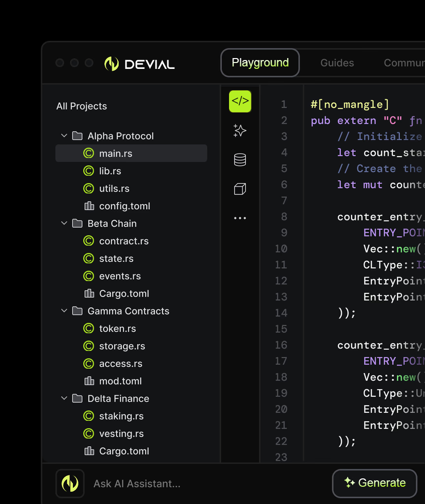Click the All Projects heading
425x504 pixels.
[81, 106]
